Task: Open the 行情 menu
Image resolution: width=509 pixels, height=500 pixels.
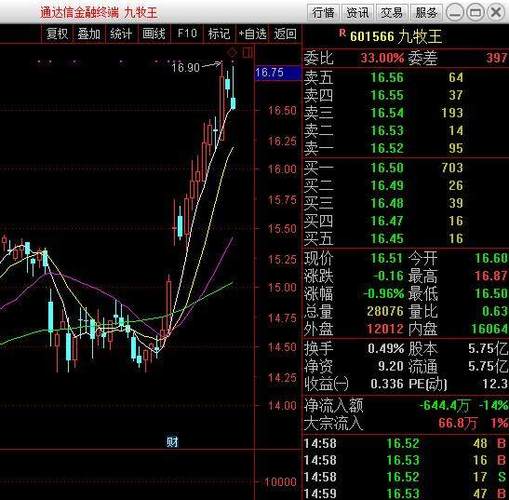Action: tap(323, 13)
